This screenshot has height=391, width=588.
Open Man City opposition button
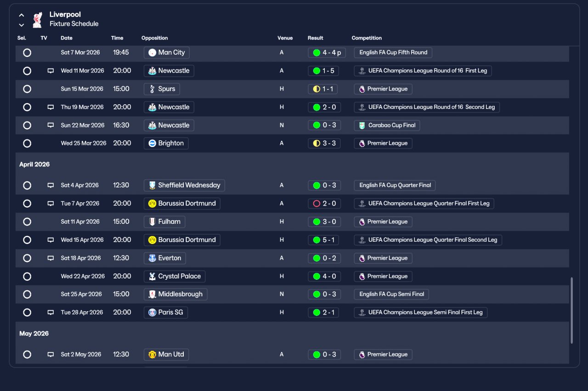pos(166,52)
